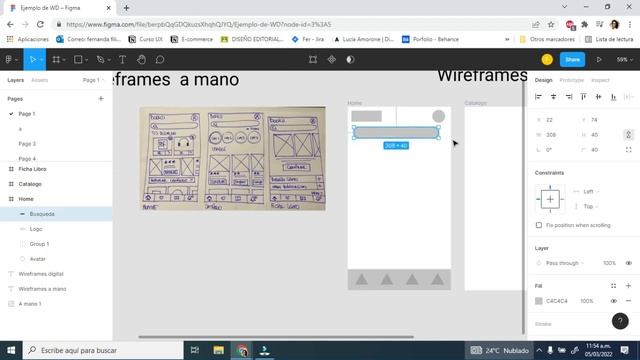Click the hand-drawn wireframes image

click(233, 159)
